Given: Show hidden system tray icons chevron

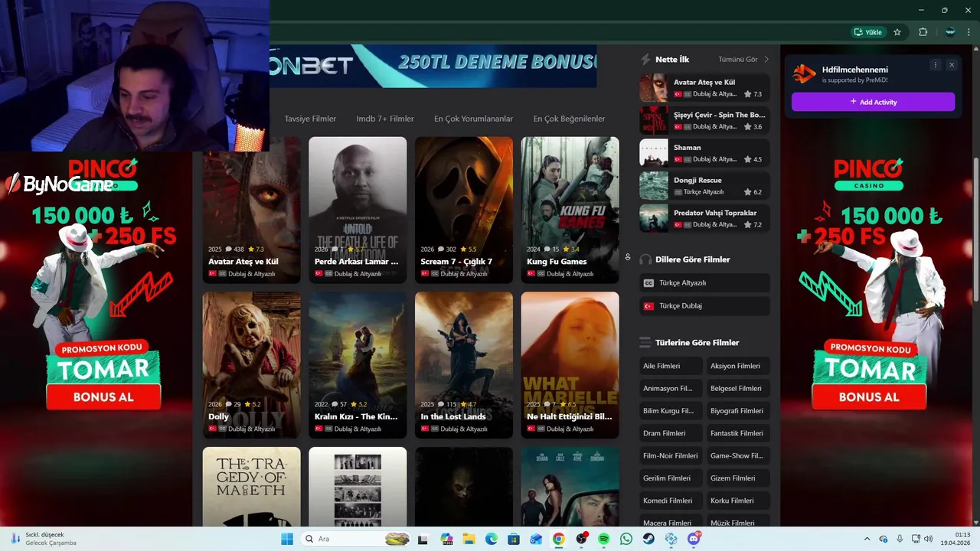Looking at the screenshot, I should pos(867,539).
